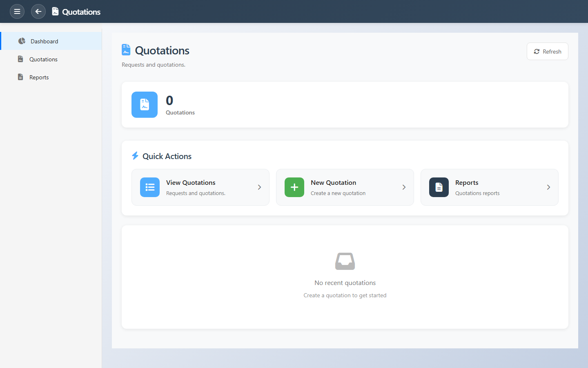Viewport: 588px width, 368px height.
Task: Click the blue quotations count card icon
Action: click(145, 105)
